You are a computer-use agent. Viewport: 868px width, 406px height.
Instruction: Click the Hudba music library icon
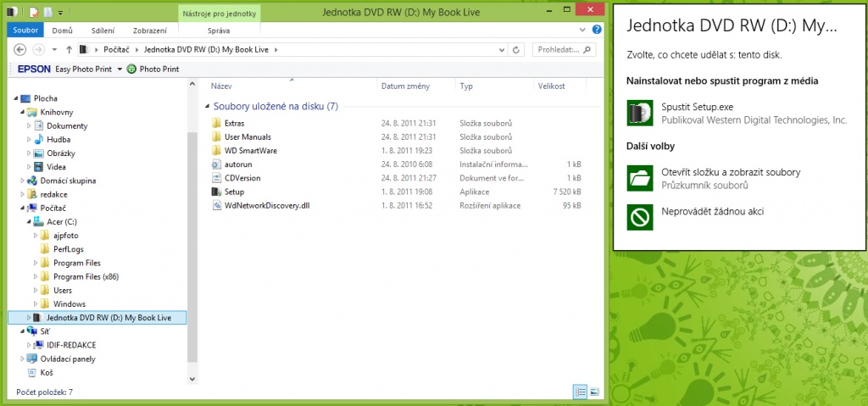pos(39,140)
